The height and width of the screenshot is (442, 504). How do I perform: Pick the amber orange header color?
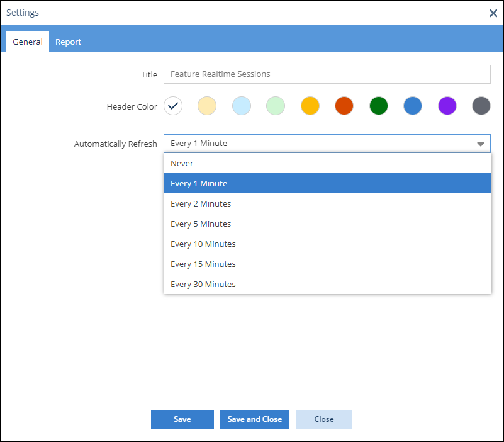tap(310, 106)
